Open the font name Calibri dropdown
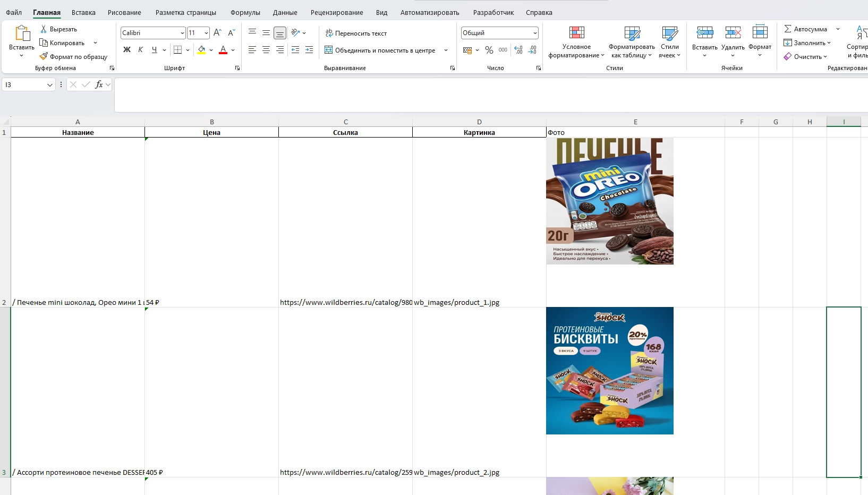This screenshot has width=868, height=495. [x=182, y=33]
